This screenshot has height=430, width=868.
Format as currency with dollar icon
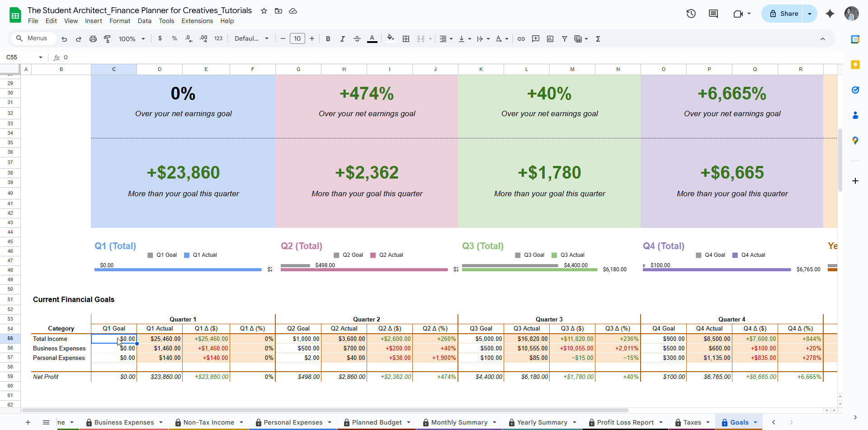[160, 39]
